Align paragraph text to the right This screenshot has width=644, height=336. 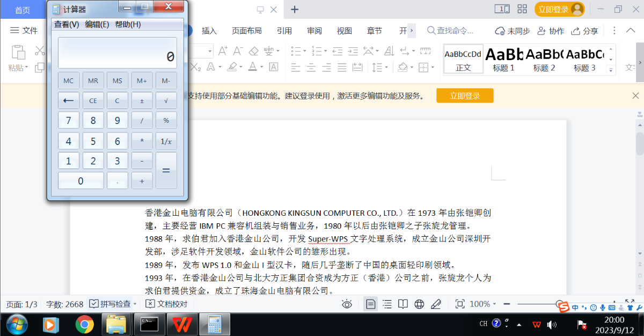click(327, 68)
